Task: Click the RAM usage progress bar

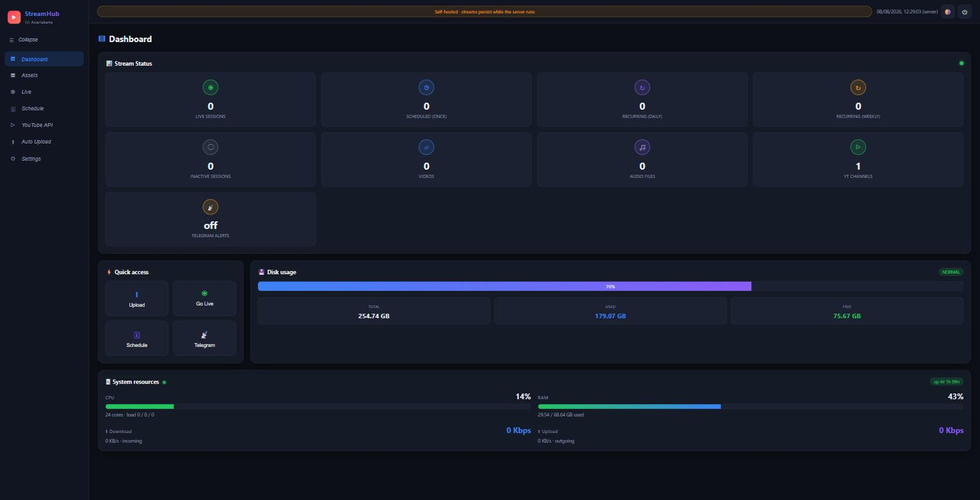Action: pos(751,406)
